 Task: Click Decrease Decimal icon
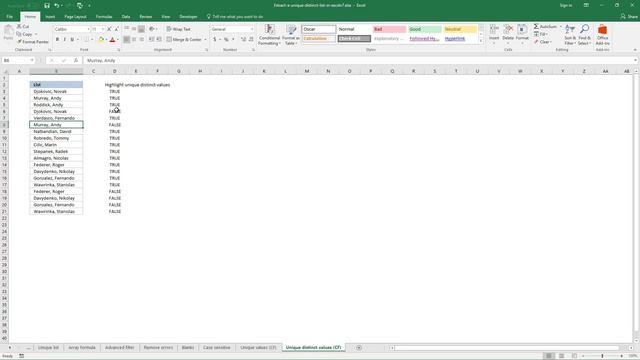tap(251, 40)
